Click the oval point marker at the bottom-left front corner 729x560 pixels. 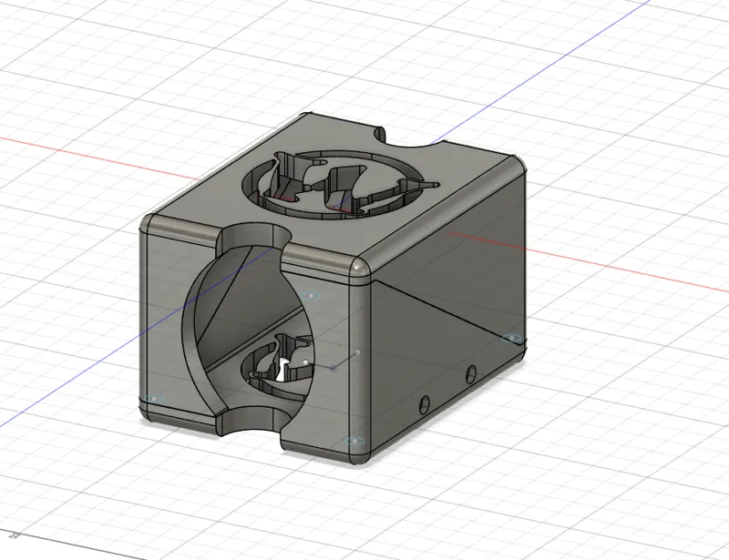(154, 399)
